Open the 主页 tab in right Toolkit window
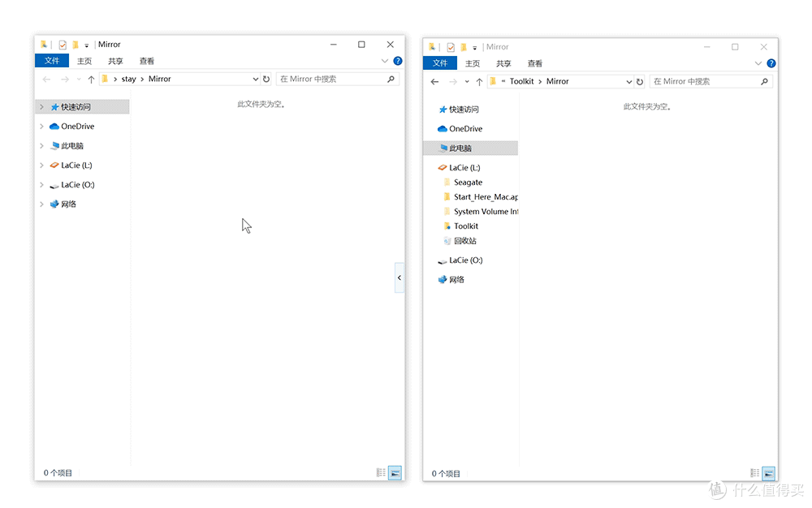 473,63
